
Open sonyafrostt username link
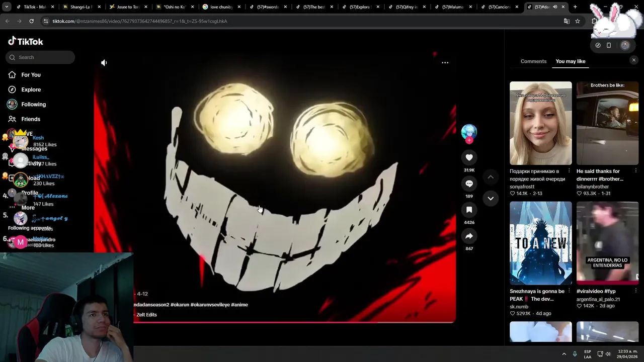tap(522, 187)
